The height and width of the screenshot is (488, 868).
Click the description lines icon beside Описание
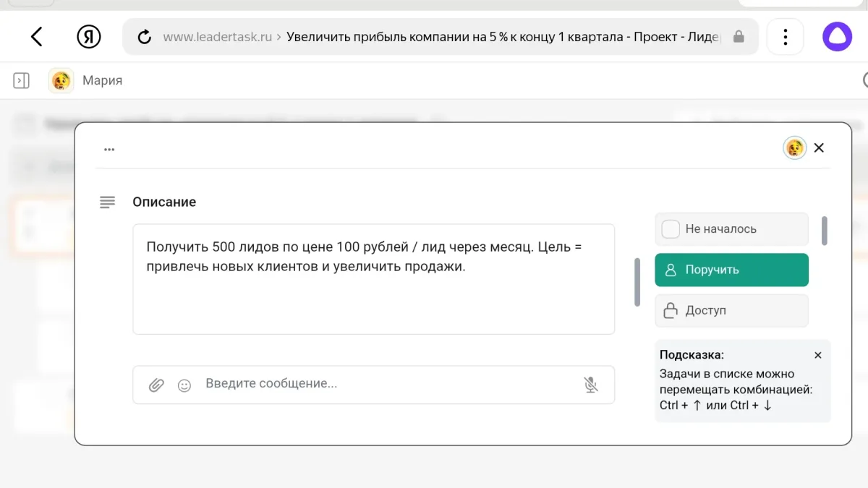(x=107, y=202)
